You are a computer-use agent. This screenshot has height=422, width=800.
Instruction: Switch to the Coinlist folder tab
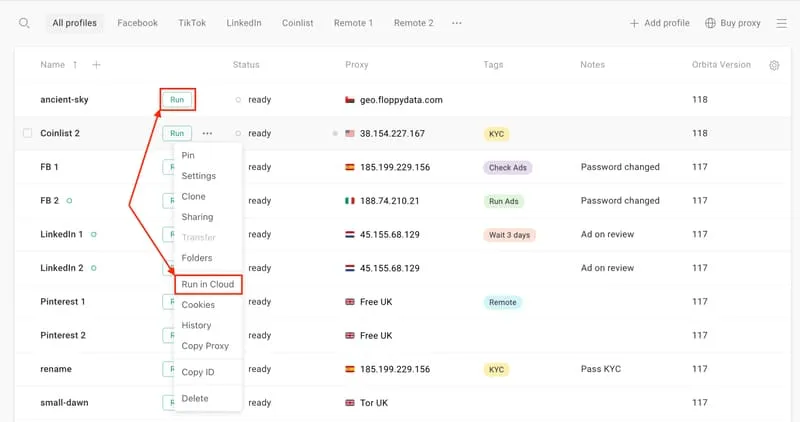pyautogui.click(x=297, y=23)
